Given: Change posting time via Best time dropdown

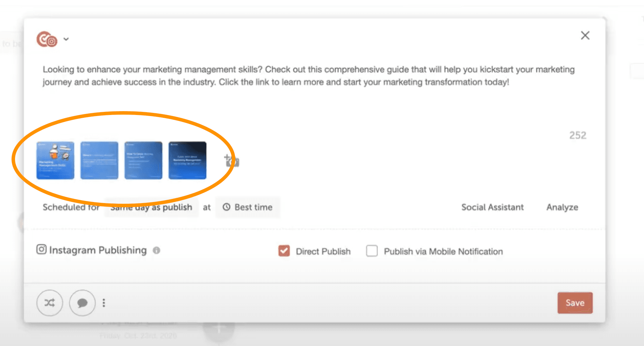Looking at the screenshot, I should coord(248,207).
